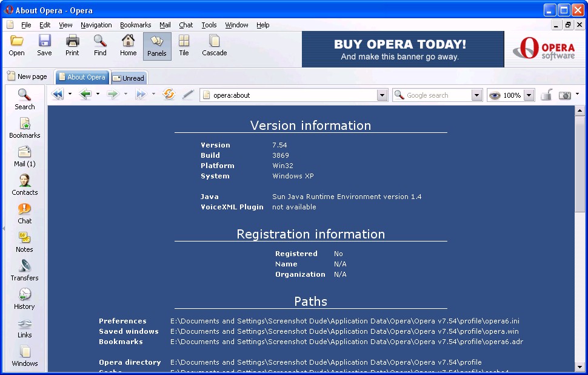Open the Notes panel

[x=25, y=242]
